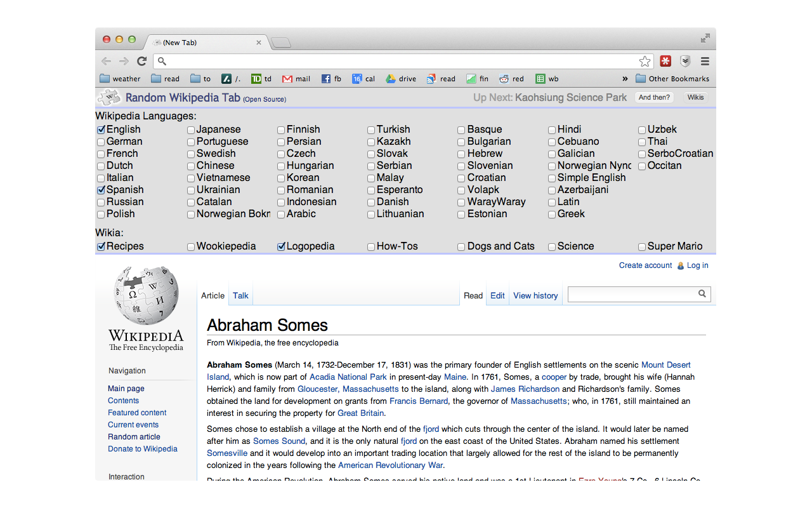Viewport: 812px width, 508px height.
Task: Open the 'td' bookmark
Action: pyautogui.click(x=261, y=79)
